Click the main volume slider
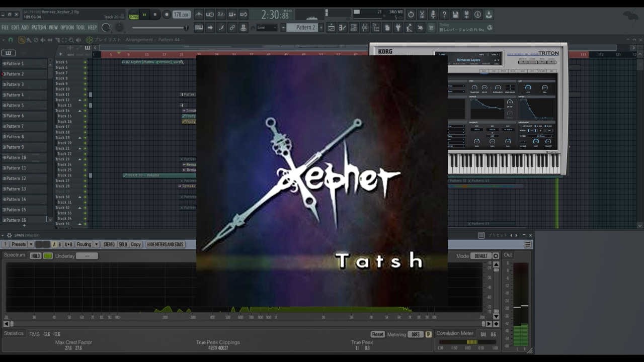The image size is (644, 362). point(160,28)
